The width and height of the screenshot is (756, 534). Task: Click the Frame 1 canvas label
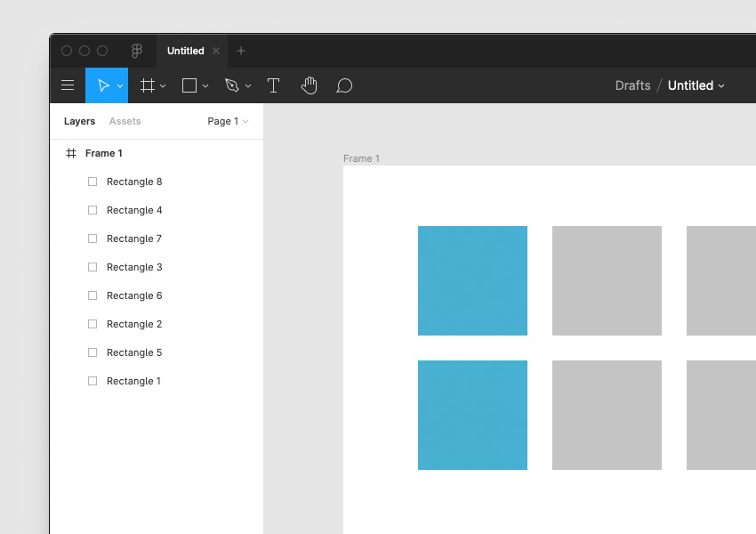click(361, 158)
